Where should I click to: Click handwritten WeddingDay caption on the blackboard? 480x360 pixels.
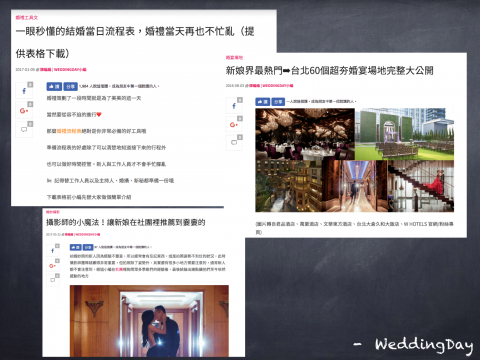click(x=414, y=345)
